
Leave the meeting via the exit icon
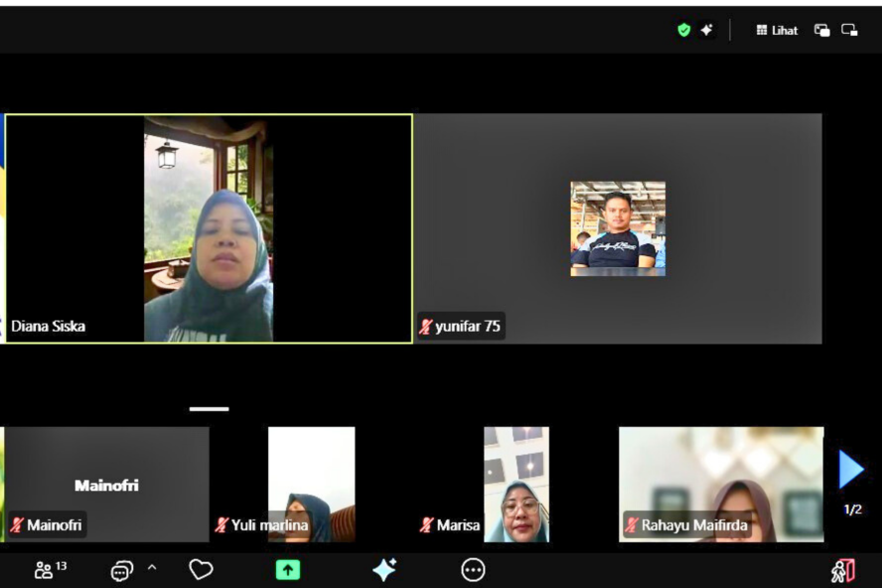(842, 570)
